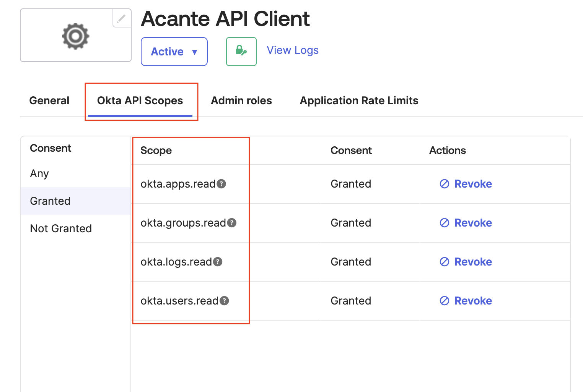
Task: Revoke the okta.apps.read scope
Action: click(466, 184)
